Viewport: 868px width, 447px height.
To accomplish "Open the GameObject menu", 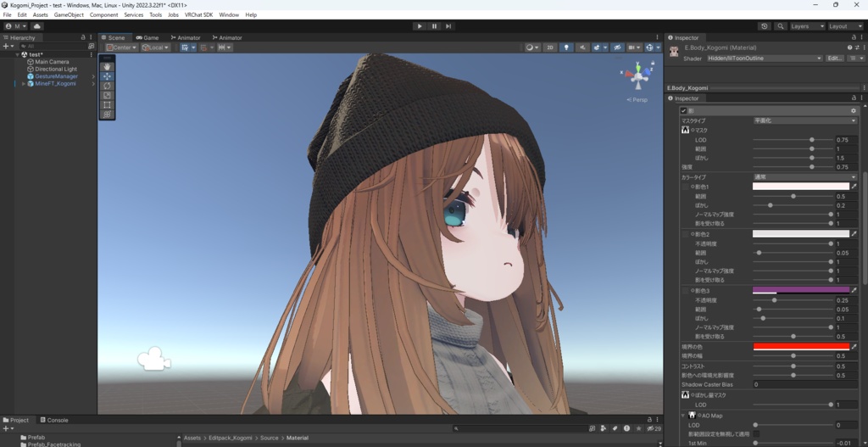I will pyautogui.click(x=69, y=15).
